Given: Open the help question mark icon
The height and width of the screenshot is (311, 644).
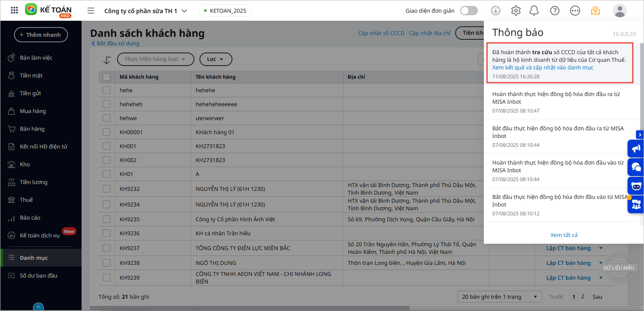Looking at the screenshot, I should [555, 11].
